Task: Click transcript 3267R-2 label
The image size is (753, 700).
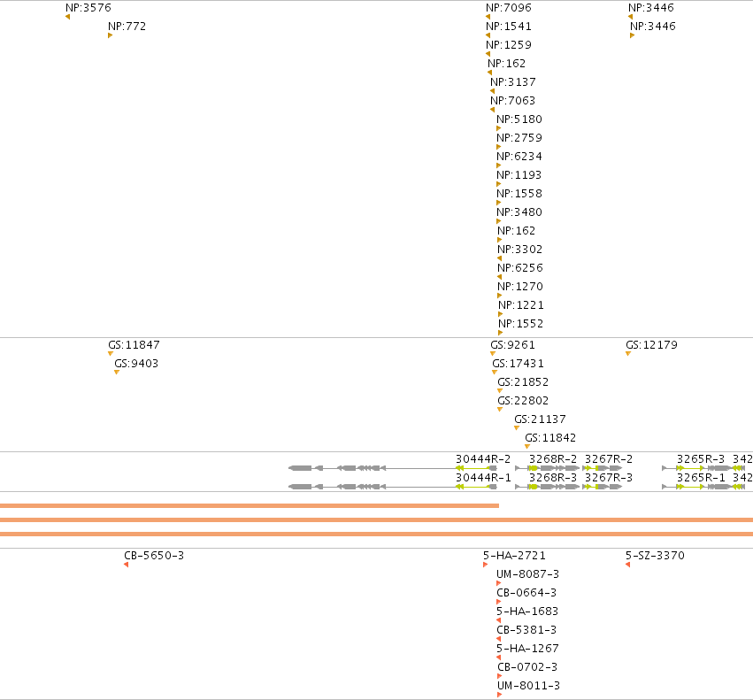Action: click(x=609, y=459)
